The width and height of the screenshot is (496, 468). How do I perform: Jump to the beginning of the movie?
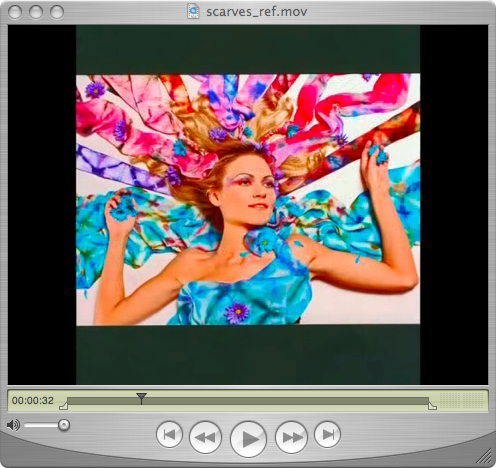pyautogui.click(x=169, y=434)
